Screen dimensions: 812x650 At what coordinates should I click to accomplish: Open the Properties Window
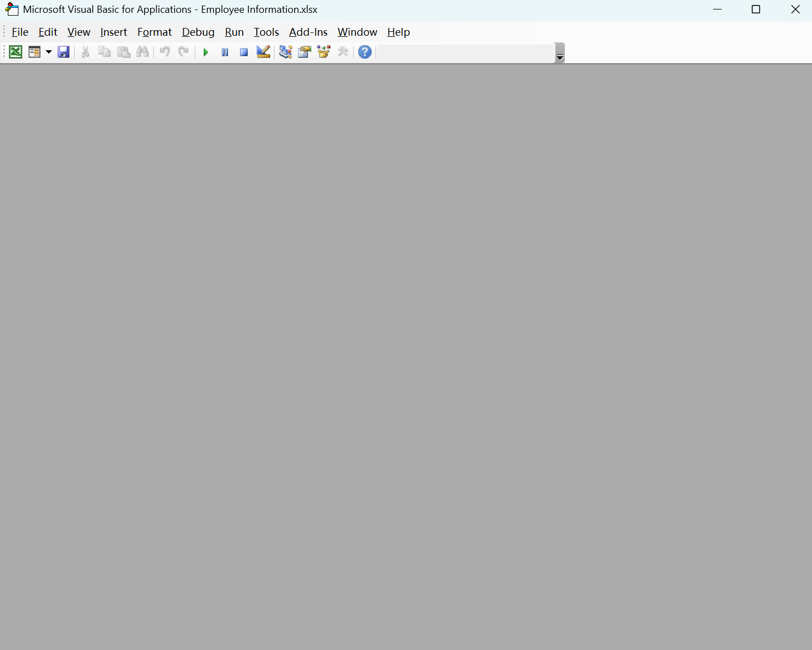pos(304,52)
